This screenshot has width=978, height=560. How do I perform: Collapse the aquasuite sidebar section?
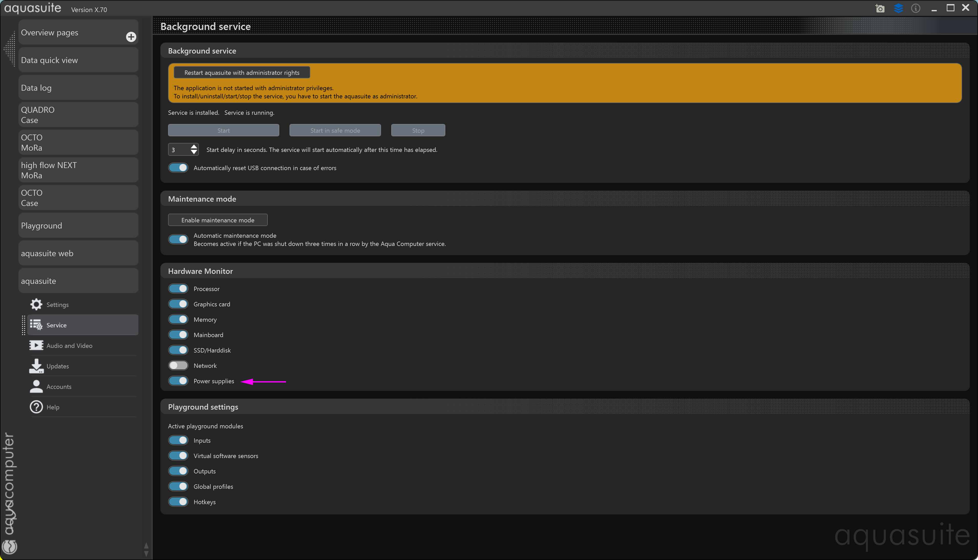78,281
